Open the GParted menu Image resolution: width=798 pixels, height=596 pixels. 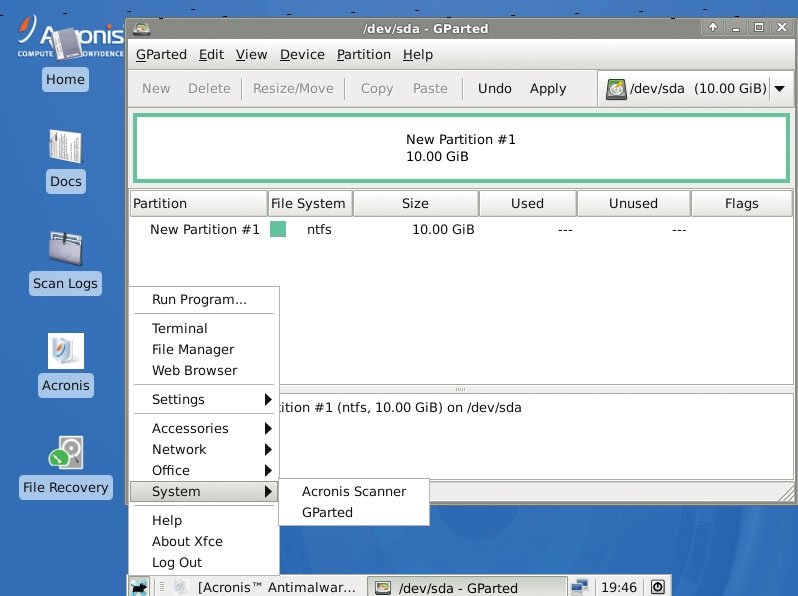coord(161,54)
